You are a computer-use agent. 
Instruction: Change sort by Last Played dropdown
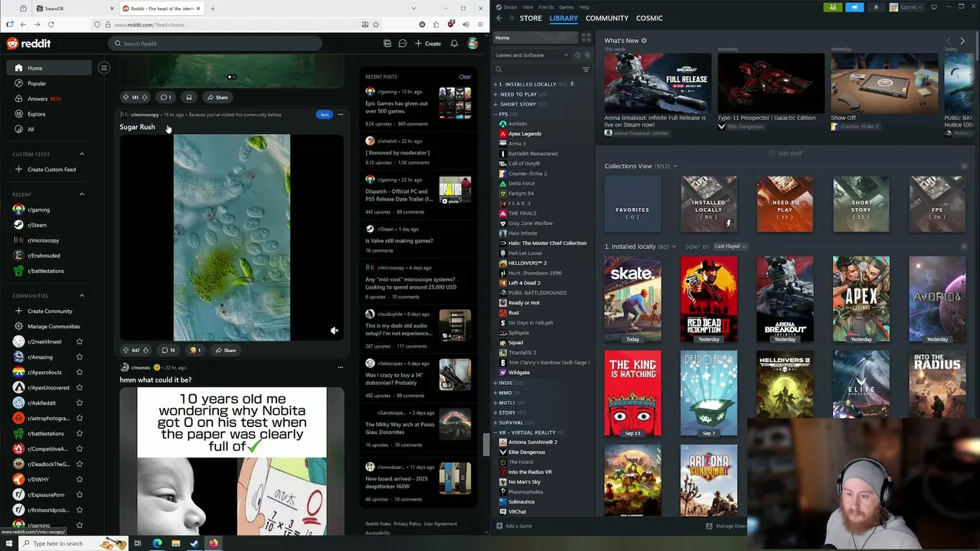(x=730, y=246)
